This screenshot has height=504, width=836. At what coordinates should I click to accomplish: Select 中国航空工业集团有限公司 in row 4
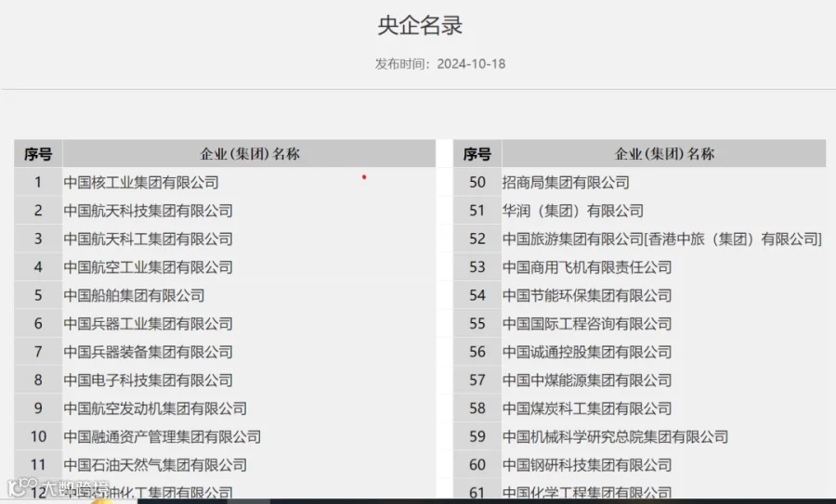[149, 267]
